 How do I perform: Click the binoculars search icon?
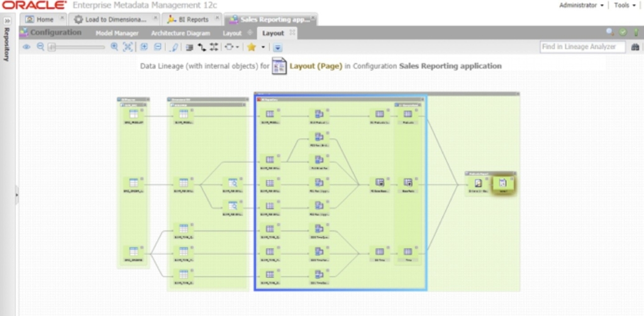(x=635, y=47)
